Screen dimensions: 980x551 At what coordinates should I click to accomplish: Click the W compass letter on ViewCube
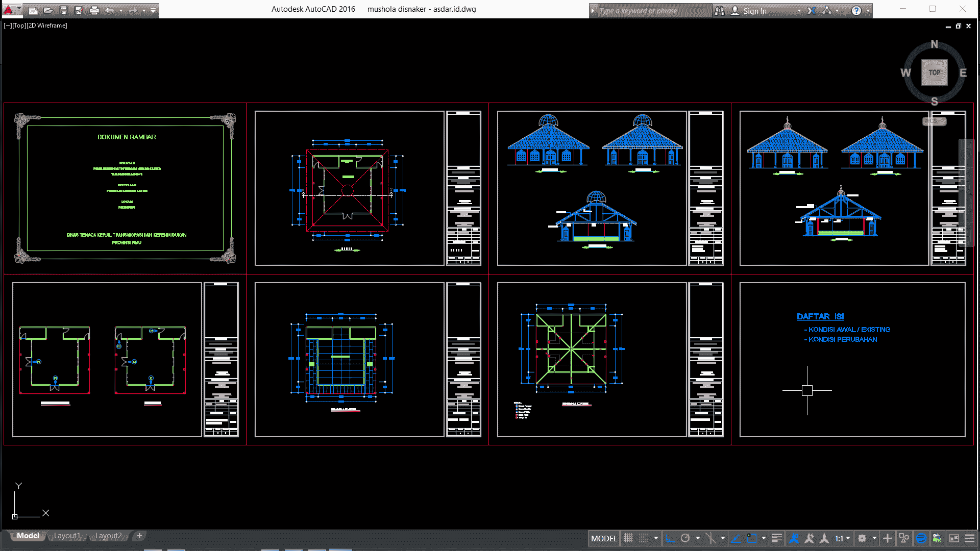click(906, 73)
